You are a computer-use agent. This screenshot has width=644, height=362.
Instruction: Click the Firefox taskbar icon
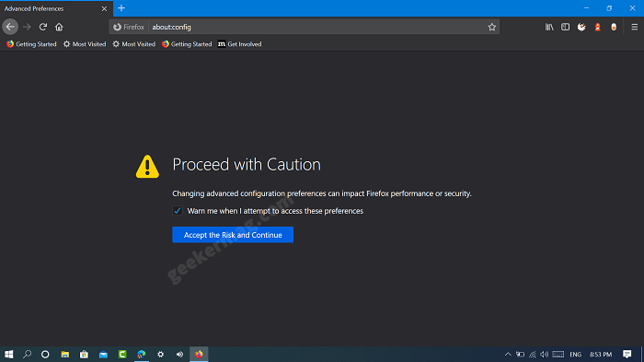(199, 355)
